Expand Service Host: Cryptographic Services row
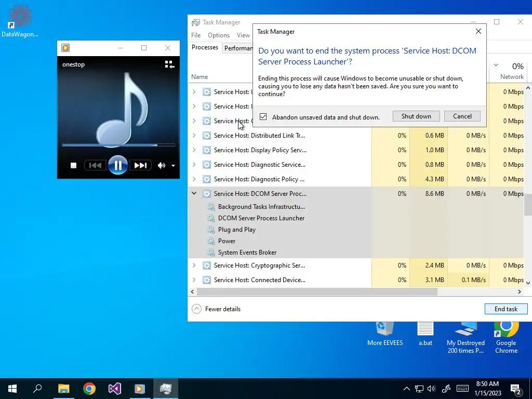 pos(194,265)
